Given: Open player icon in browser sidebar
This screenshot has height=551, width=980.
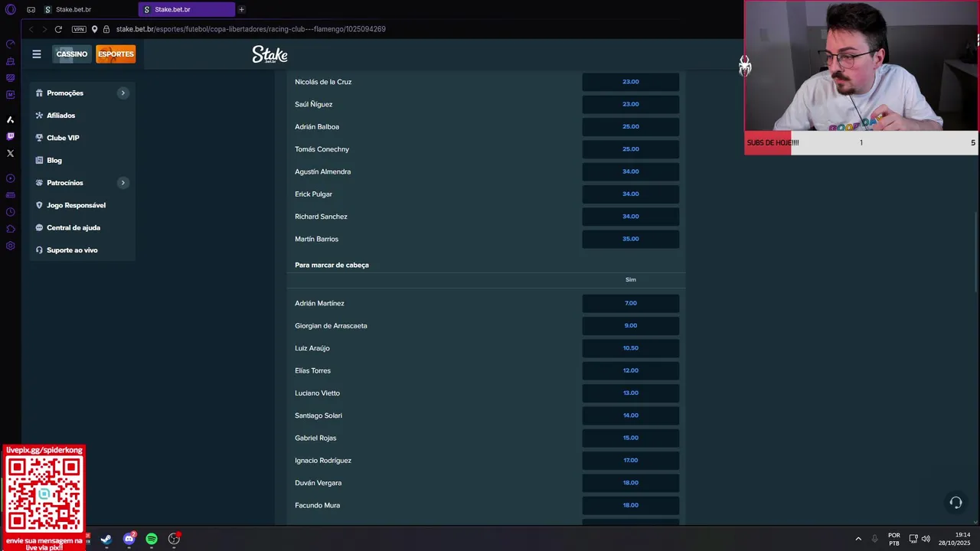Looking at the screenshot, I should click(x=10, y=178).
